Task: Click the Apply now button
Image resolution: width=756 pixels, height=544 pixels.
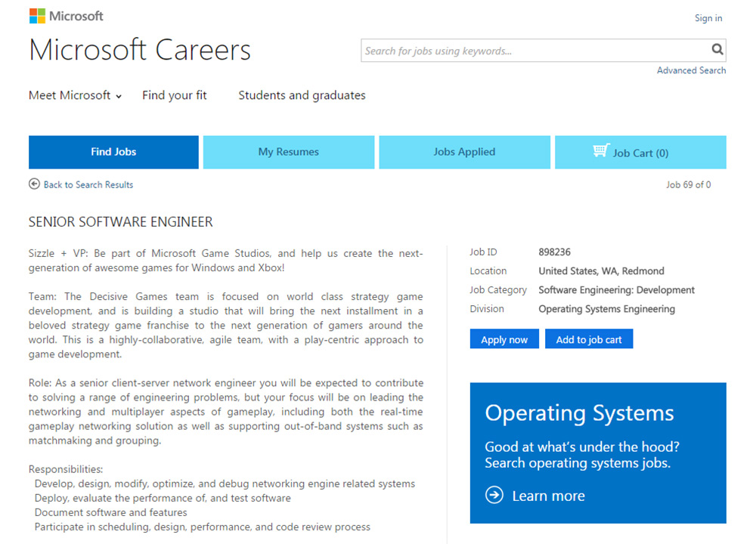Action: (504, 339)
